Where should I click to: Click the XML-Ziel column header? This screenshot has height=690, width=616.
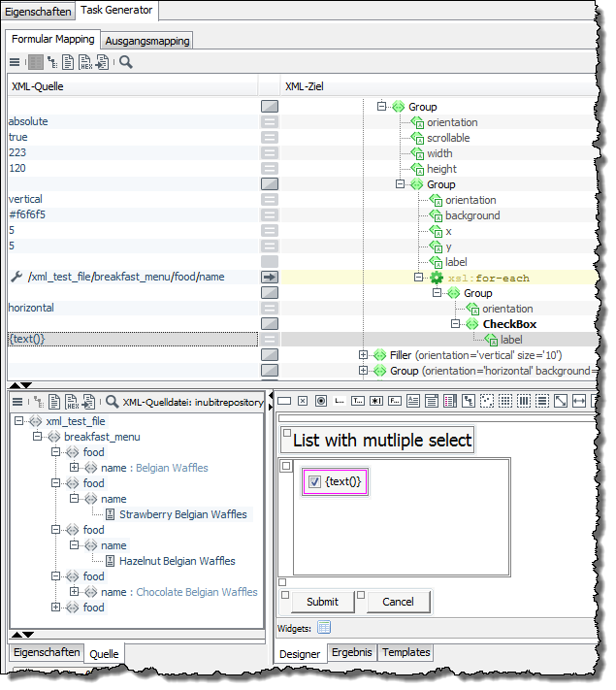click(439, 86)
